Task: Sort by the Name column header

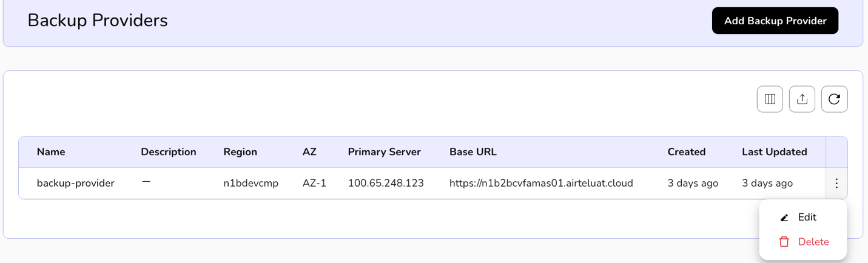Action: tap(51, 152)
